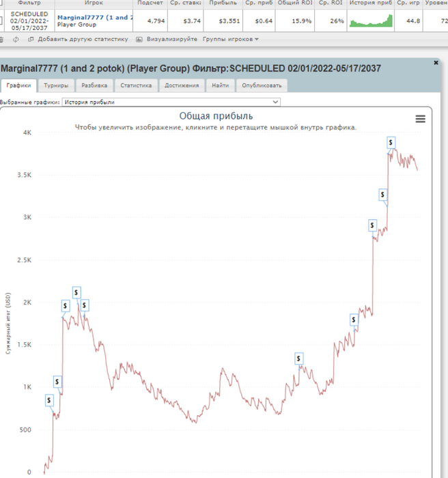Click the История приб column header
Screen dimensions: 448x478
(371, 3)
